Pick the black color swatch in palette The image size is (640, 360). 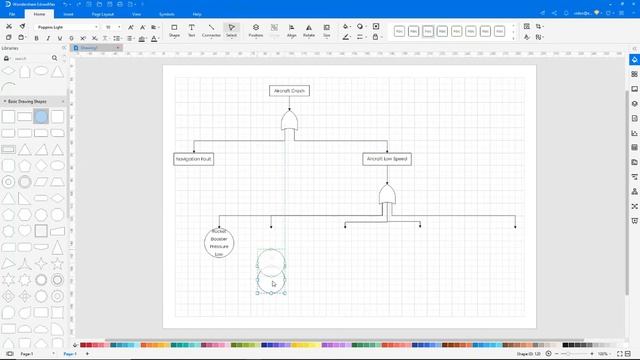(x=565, y=345)
